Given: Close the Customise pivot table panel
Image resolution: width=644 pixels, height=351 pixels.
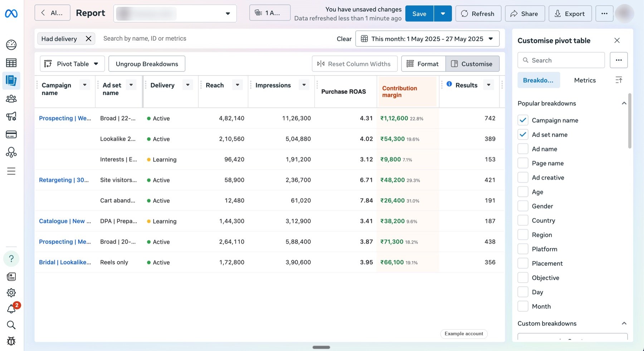Looking at the screenshot, I should coord(617,40).
